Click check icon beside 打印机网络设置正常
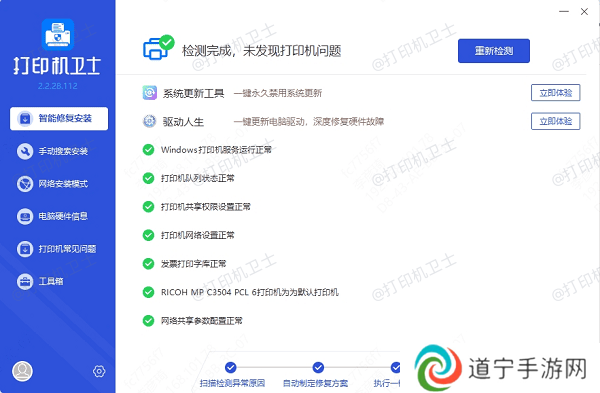600x393 pixels. pos(148,235)
